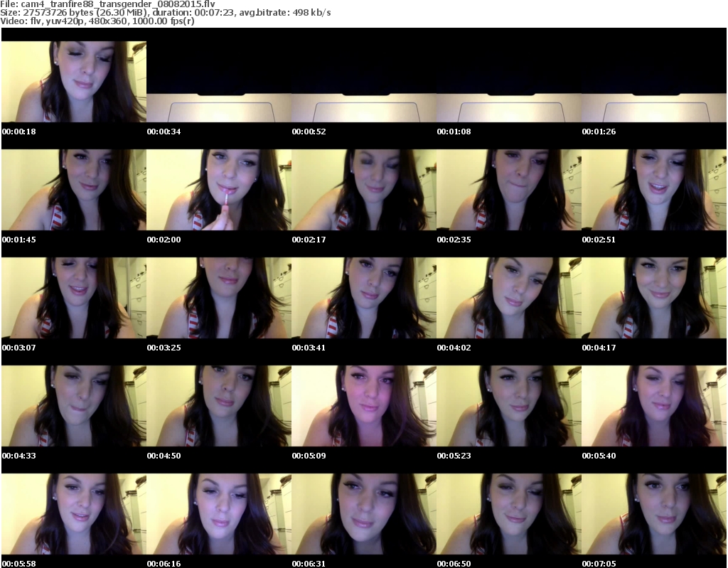Click the 00:04:17 timestamp label
This screenshot has width=728, height=568.
click(x=599, y=348)
